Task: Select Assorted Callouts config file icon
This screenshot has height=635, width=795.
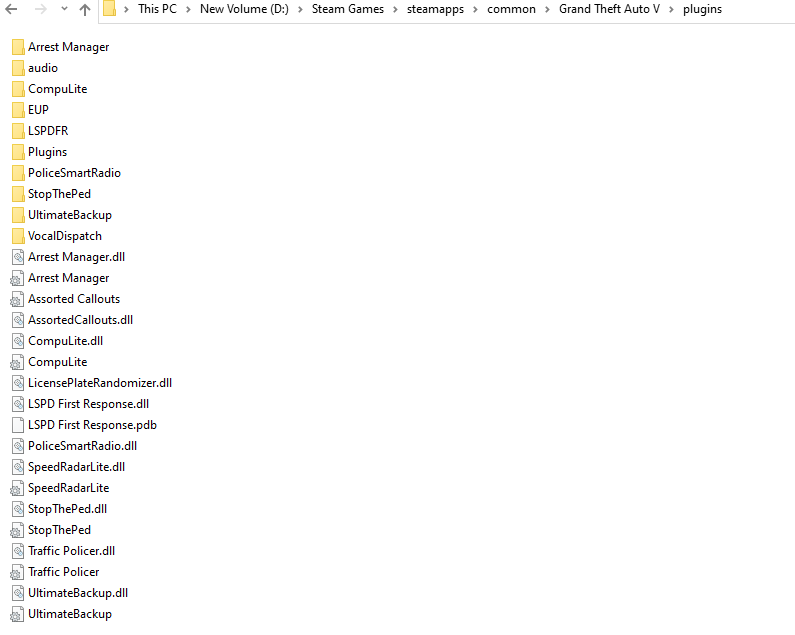Action: coord(17,299)
